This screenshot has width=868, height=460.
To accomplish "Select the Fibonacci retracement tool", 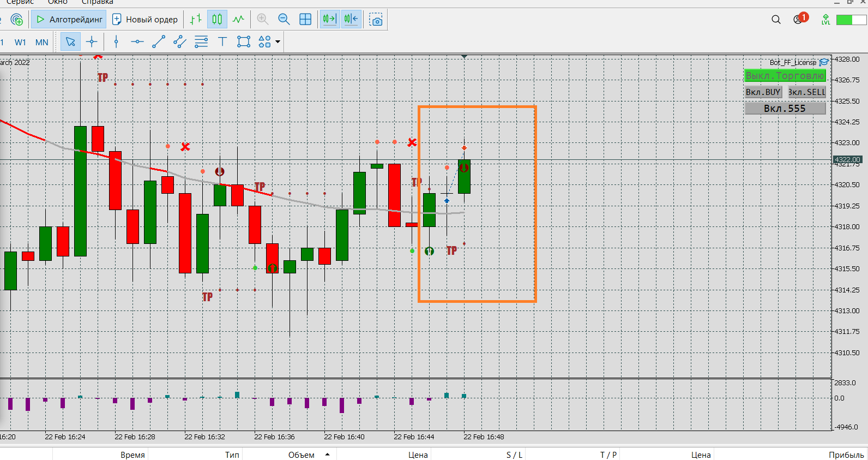I will [201, 42].
